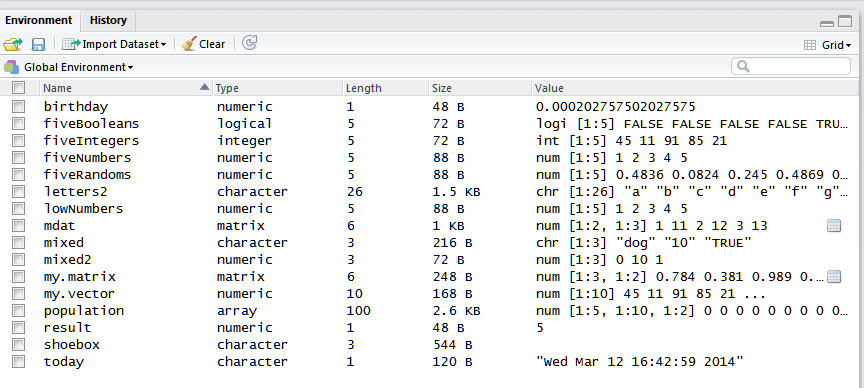Click the refresh environment icon
This screenshot has width=864, height=388.
tap(250, 43)
